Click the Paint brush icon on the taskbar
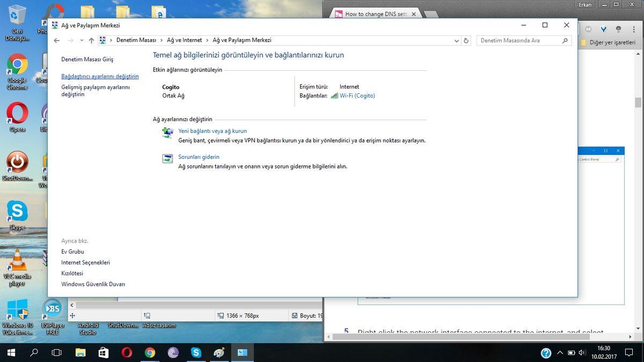The height and width of the screenshot is (362, 644). click(x=218, y=353)
